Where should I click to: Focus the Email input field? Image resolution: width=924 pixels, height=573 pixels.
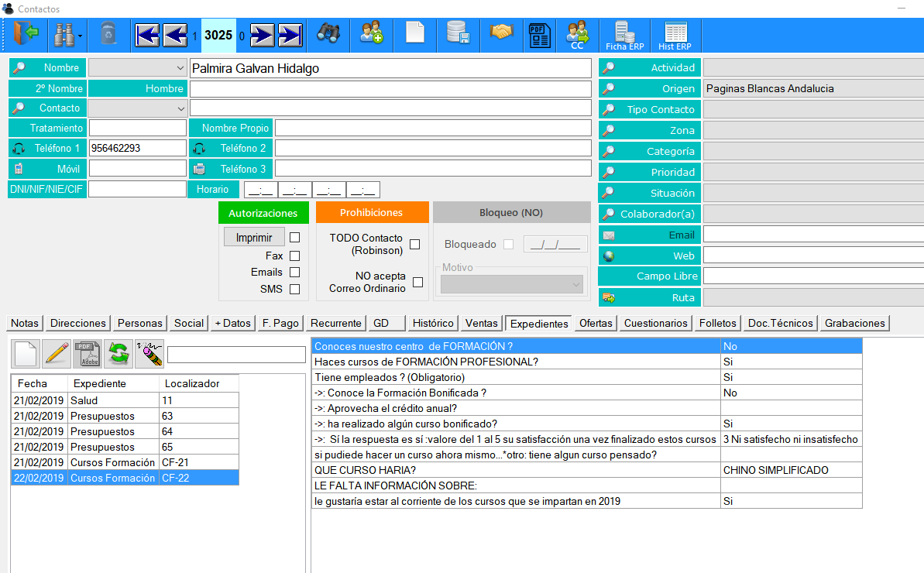(x=813, y=235)
